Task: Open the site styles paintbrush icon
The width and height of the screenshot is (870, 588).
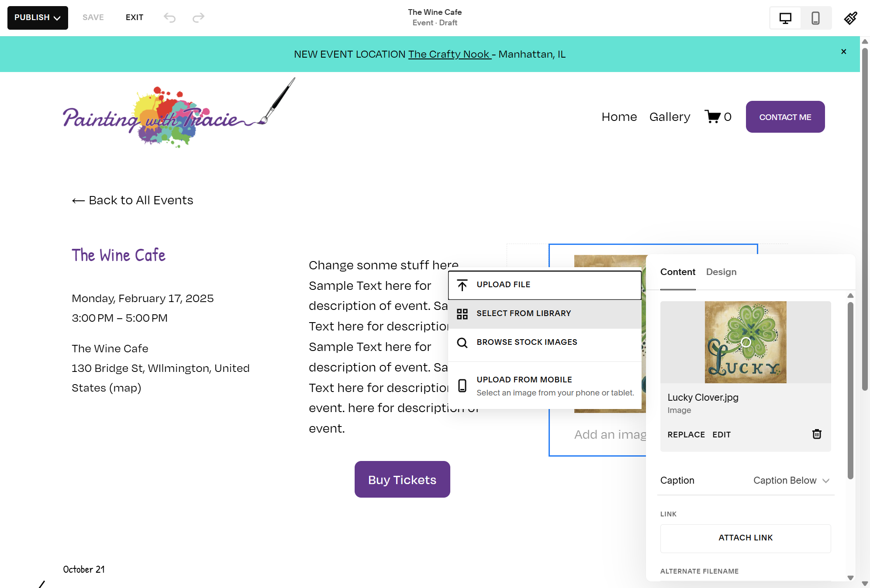Action: pos(850,18)
